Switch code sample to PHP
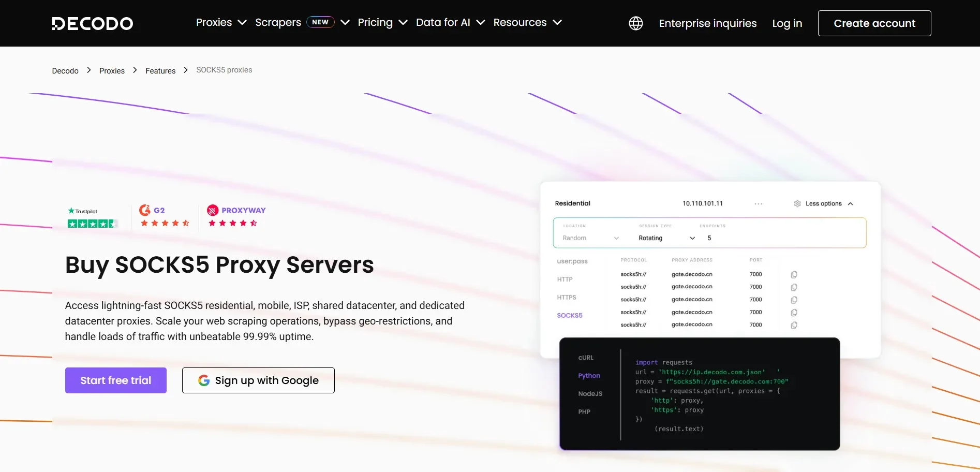Screen dimensions: 980x472 pyautogui.click(x=584, y=412)
